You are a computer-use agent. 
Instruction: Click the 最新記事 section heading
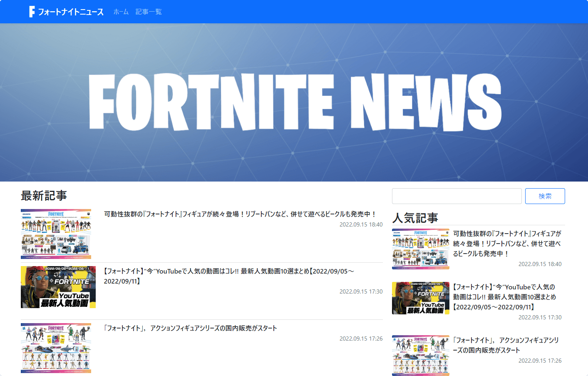[x=44, y=196]
